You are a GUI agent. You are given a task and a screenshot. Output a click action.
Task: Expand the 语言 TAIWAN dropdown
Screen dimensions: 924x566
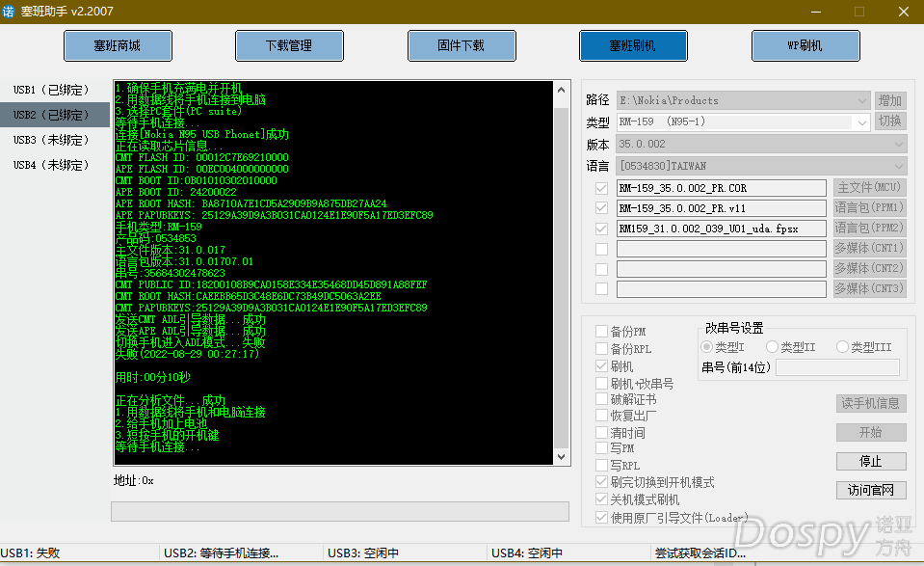(899, 166)
